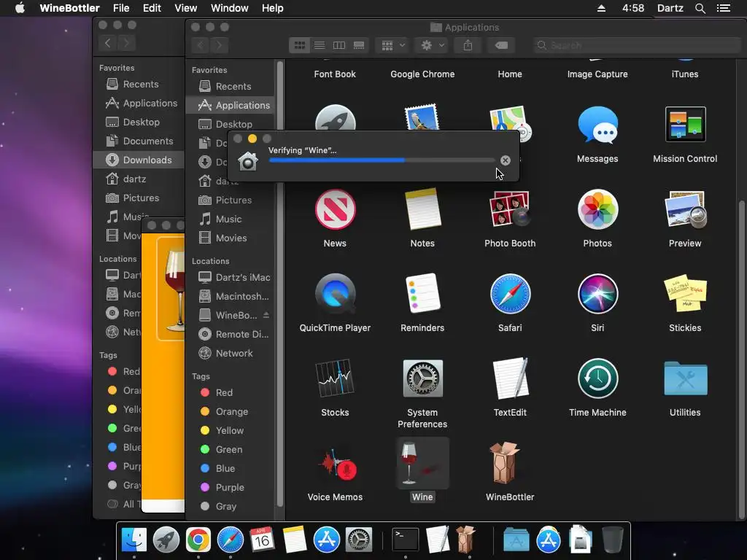Eject the WineBo... volume in sidebar

pos(266,315)
